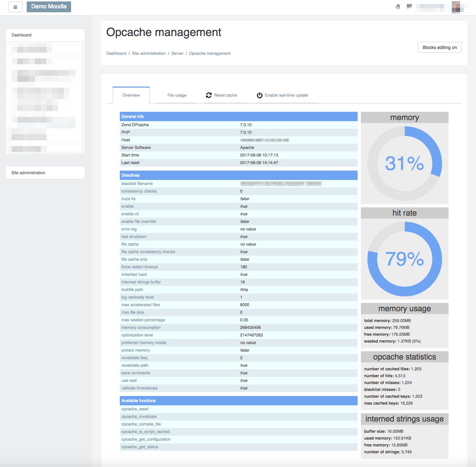
Task: Select the Last reset value 2017-08-09 14:14:47
Action: (x=259, y=163)
